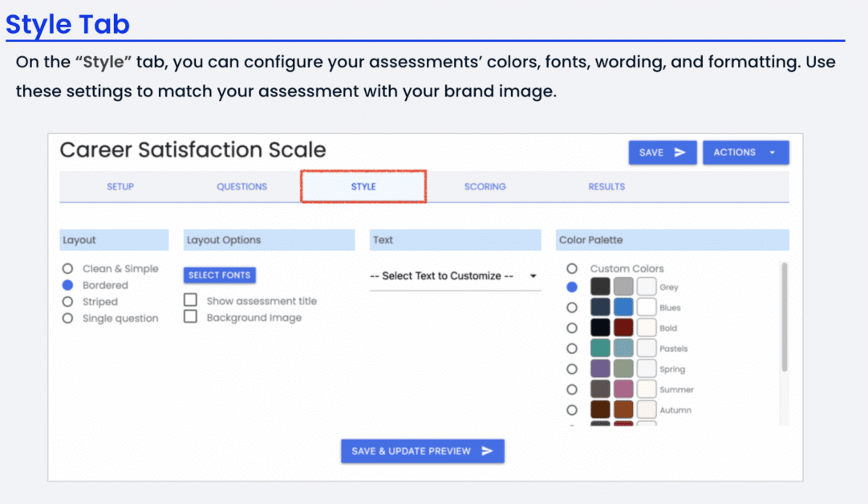Click the teal Pastels palette swatch
Image resolution: width=868 pixels, height=504 pixels.
coord(600,348)
